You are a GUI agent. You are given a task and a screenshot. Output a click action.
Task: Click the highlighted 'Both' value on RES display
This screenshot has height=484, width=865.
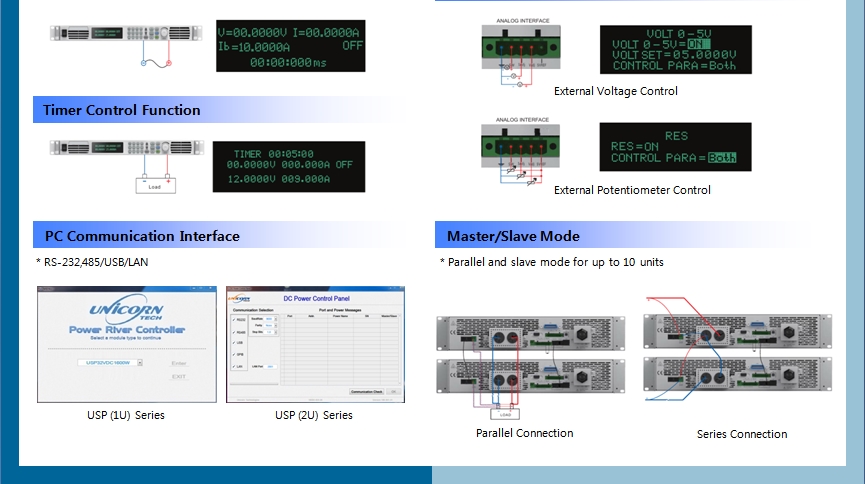[x=722, y=158]
